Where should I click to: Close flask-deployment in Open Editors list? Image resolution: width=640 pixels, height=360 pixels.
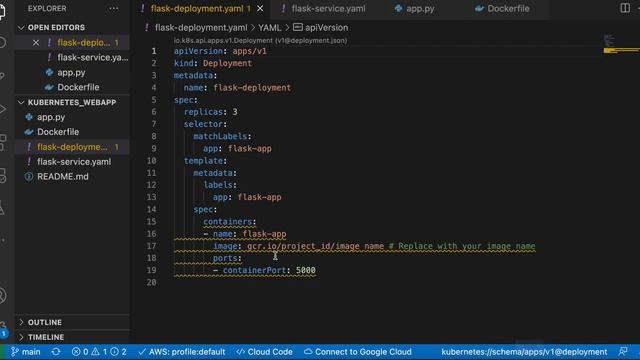coord(36,42)
